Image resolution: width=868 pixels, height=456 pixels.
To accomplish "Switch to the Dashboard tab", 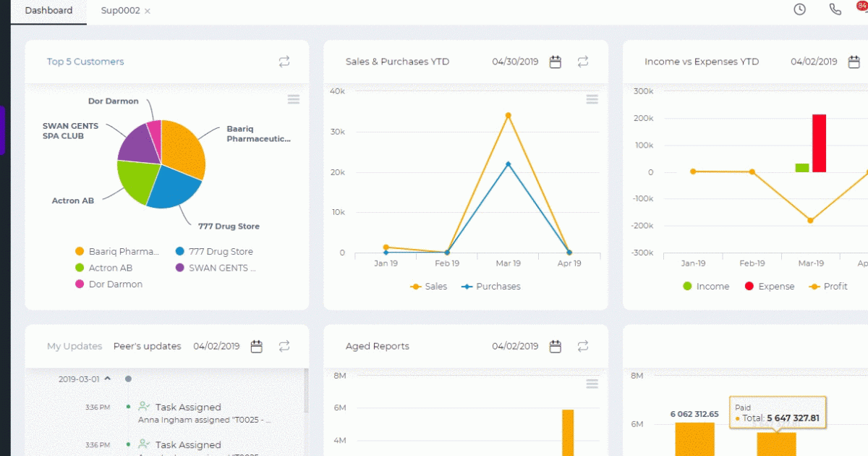I will pyautogui.click(x=48, y=11).
